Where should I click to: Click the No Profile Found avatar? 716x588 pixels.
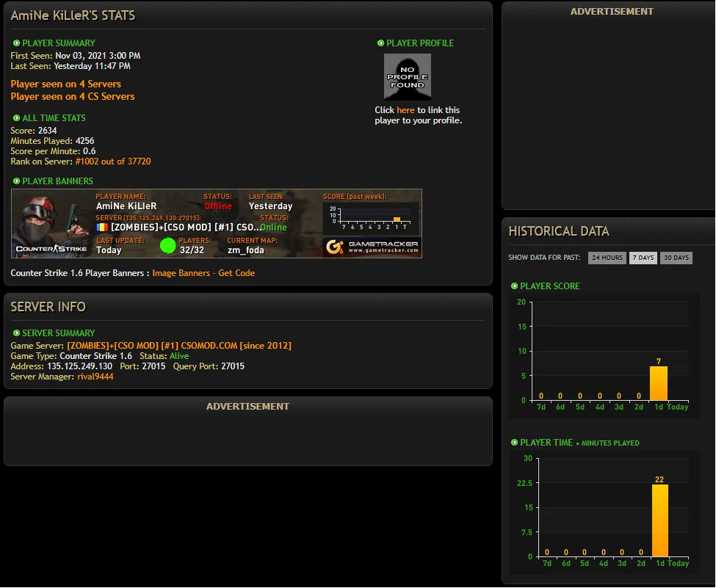coord(408,76)
